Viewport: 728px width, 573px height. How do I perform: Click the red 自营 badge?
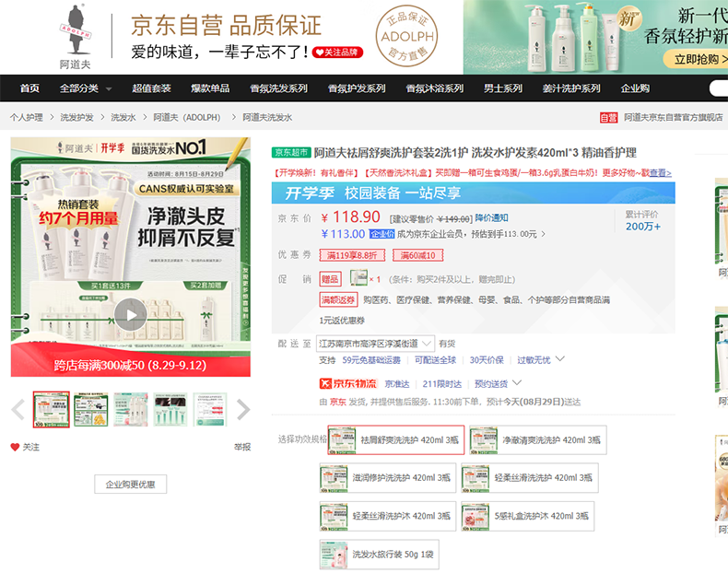(x=609, y=117)
